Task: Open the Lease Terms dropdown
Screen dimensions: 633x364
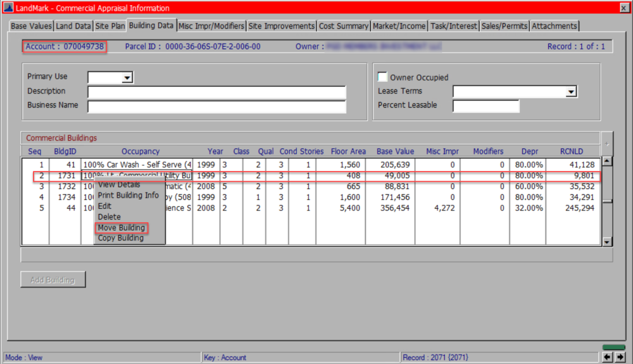Action: coord(571,92)
